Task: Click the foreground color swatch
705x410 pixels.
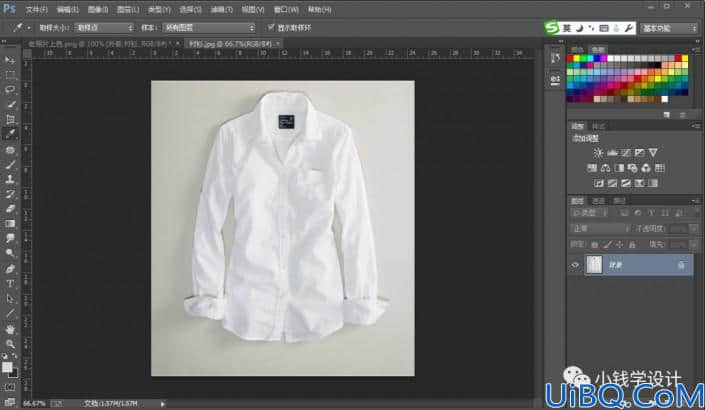Action: pyautogui.click(x=7, y=367)
